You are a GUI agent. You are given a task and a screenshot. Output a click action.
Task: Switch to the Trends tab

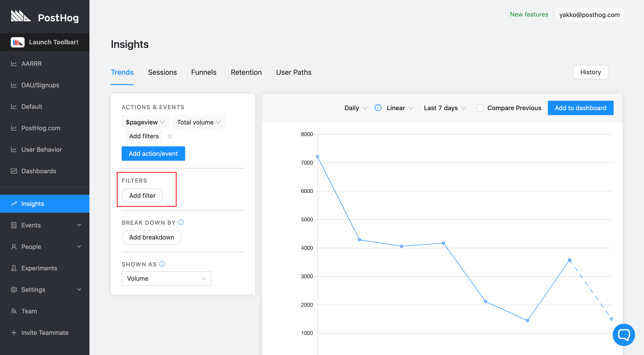[122, 72]
